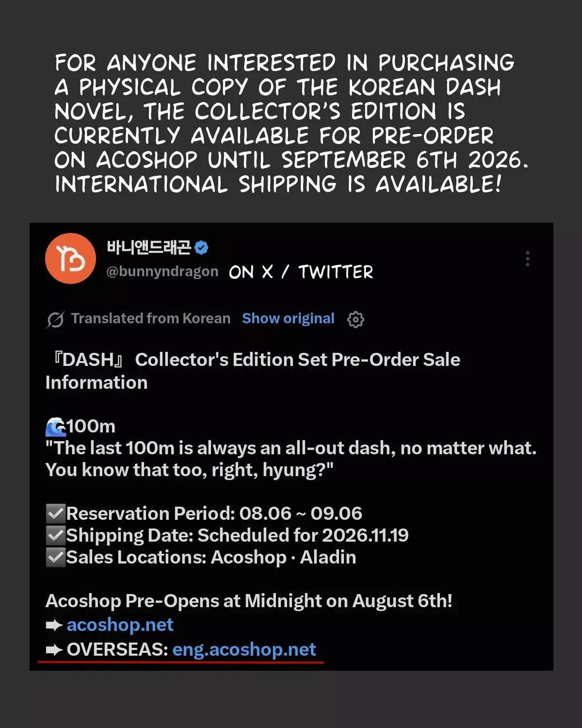This screenshot has width=582, height=728.
Task: Click the DASH Collector's Edition headline text
Action: 253,371
